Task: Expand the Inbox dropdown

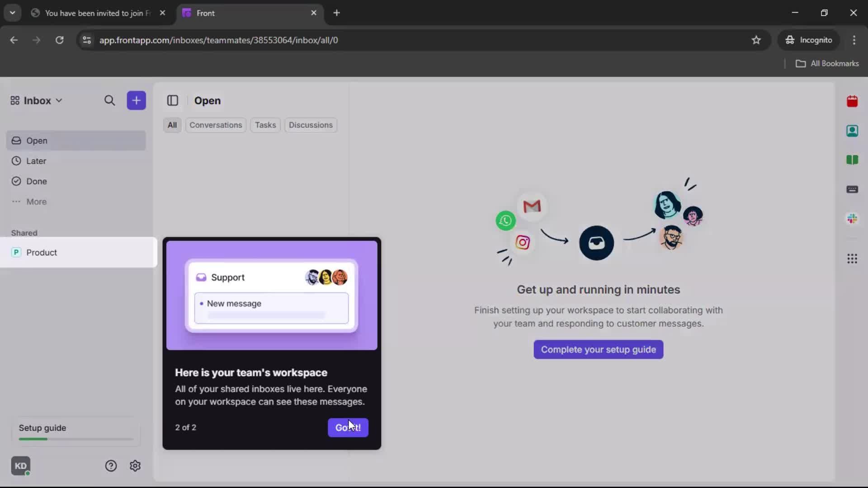Action: [x=59, y=100]
